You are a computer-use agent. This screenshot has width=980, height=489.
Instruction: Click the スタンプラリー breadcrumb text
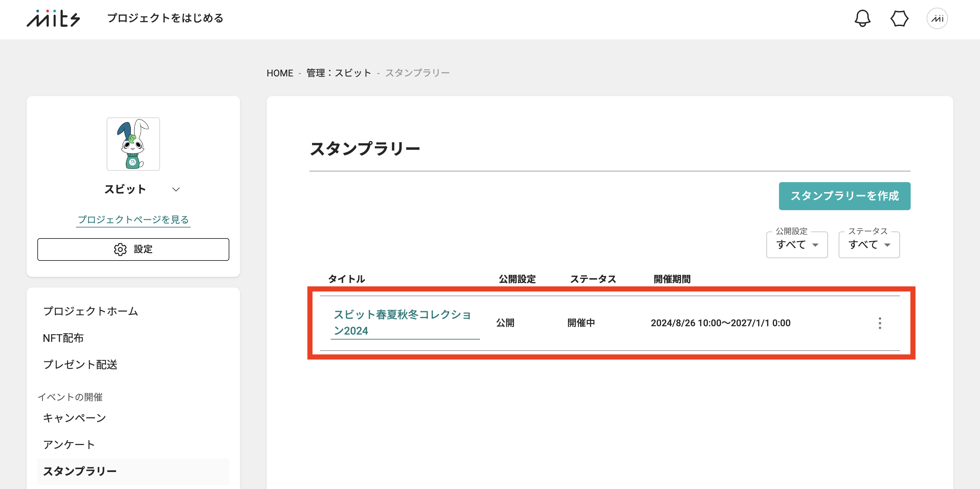pyautogui.click(x=417, y=73)
